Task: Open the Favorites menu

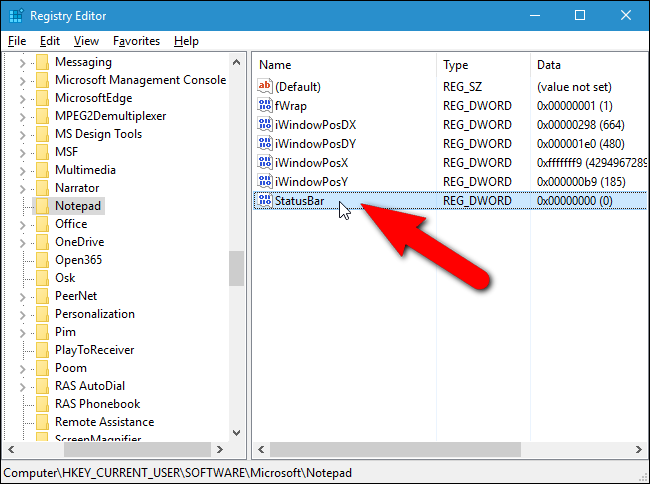Action: [136, 41]
